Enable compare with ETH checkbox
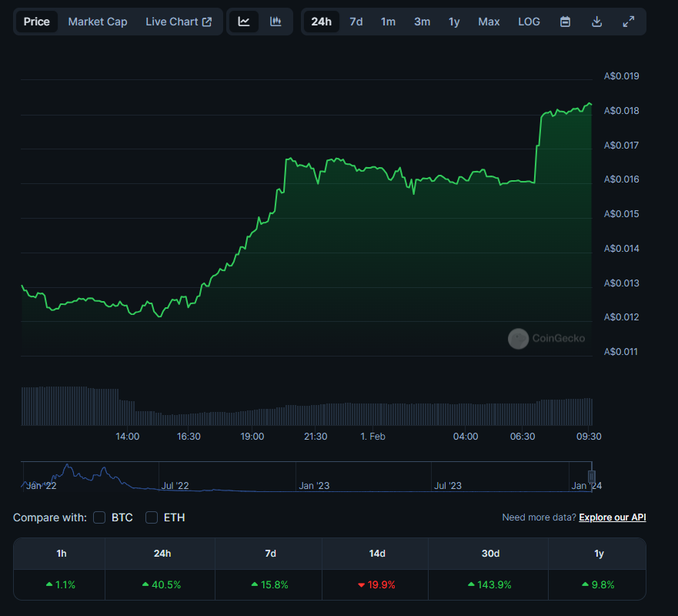Viewport: 678px width, 616px height. (152, 517)
